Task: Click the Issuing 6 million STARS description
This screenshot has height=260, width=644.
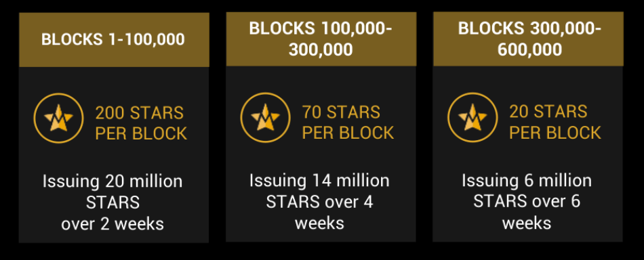Action: (x=527, y=202)
